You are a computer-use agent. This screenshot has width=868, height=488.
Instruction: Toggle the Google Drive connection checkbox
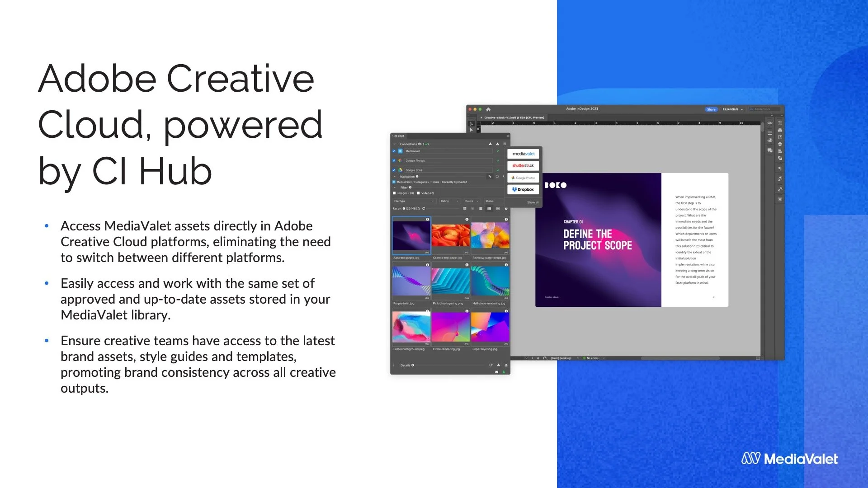394,170
